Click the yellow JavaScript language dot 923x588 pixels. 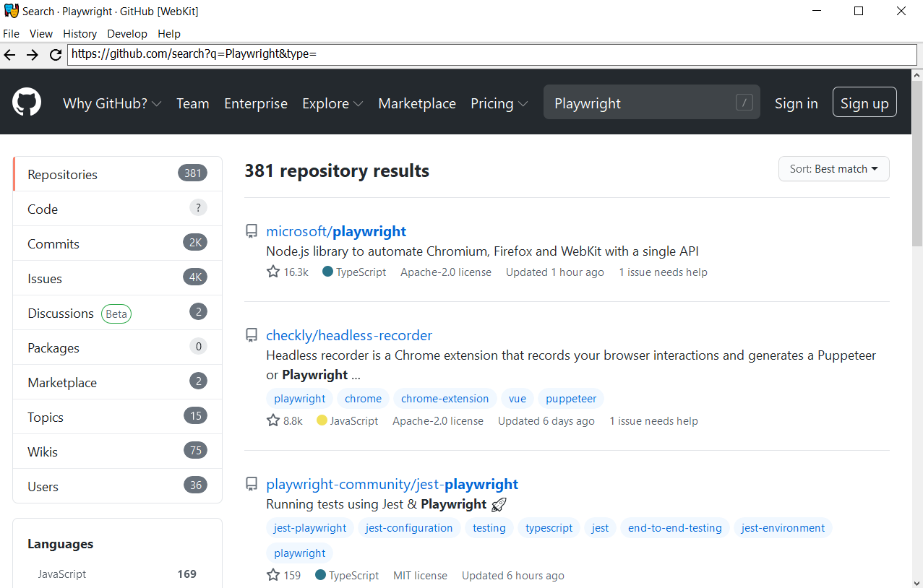point(322,420)
